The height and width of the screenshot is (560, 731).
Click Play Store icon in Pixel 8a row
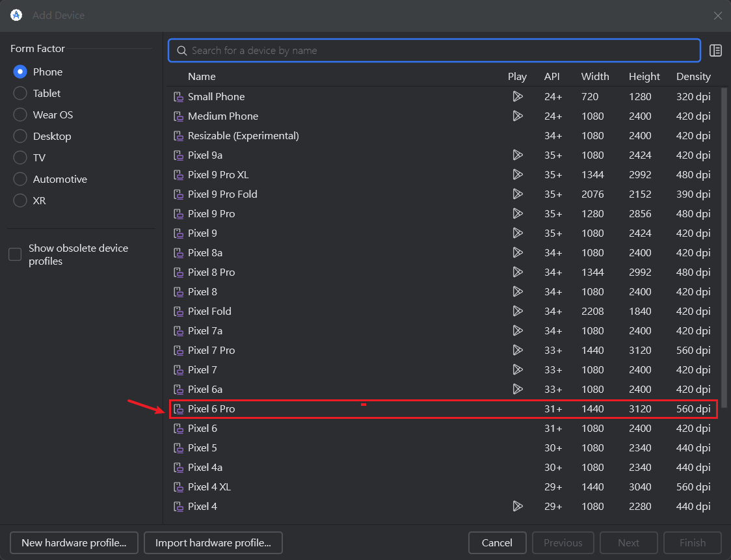coord(518,253)
